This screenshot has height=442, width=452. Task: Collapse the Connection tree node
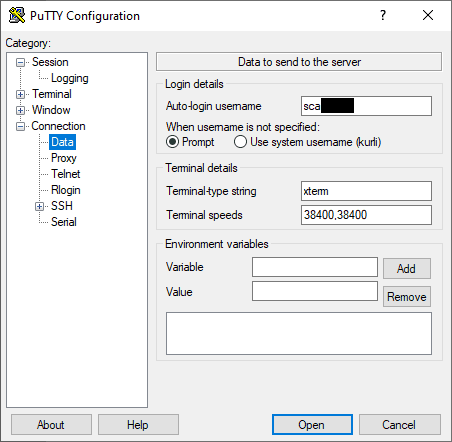point(20,126)
